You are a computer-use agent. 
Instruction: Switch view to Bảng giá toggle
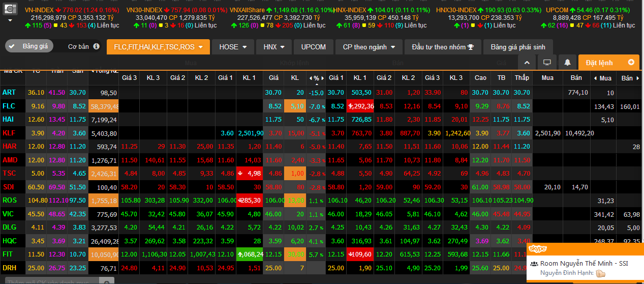click(28, 46)
